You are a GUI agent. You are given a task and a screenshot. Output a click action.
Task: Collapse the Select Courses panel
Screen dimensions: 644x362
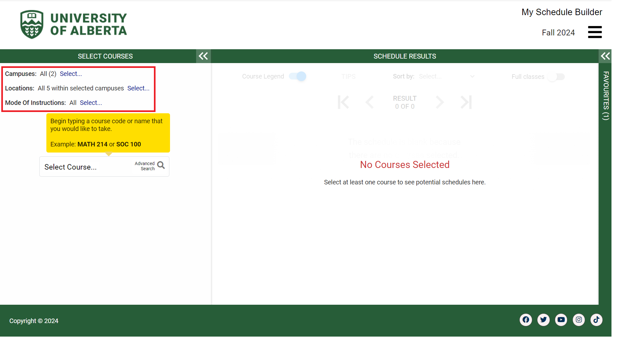tap(203, 56)
